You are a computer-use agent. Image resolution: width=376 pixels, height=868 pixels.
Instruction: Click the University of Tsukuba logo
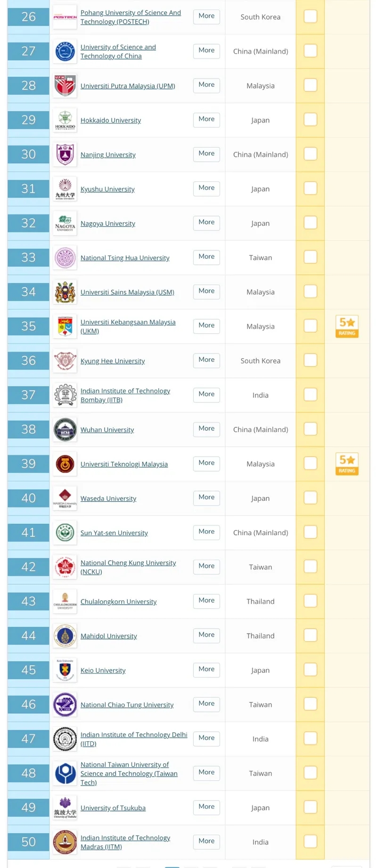tap(65, 808)
